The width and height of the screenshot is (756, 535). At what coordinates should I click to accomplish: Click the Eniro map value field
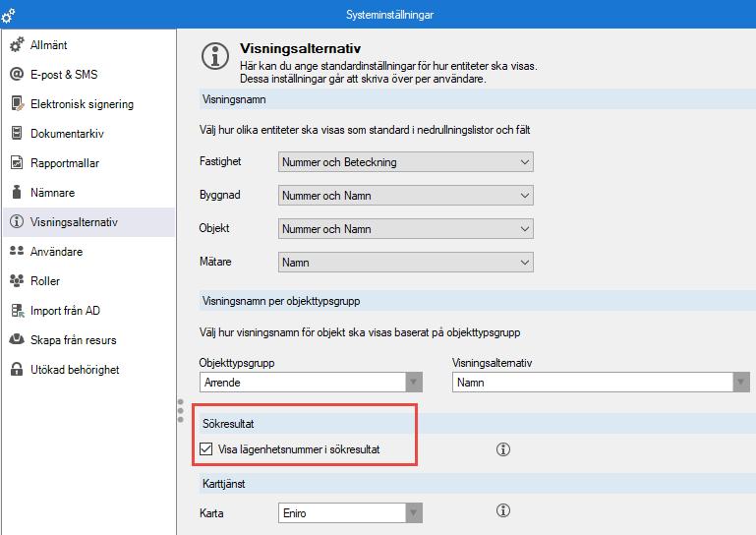pos(342,513)
